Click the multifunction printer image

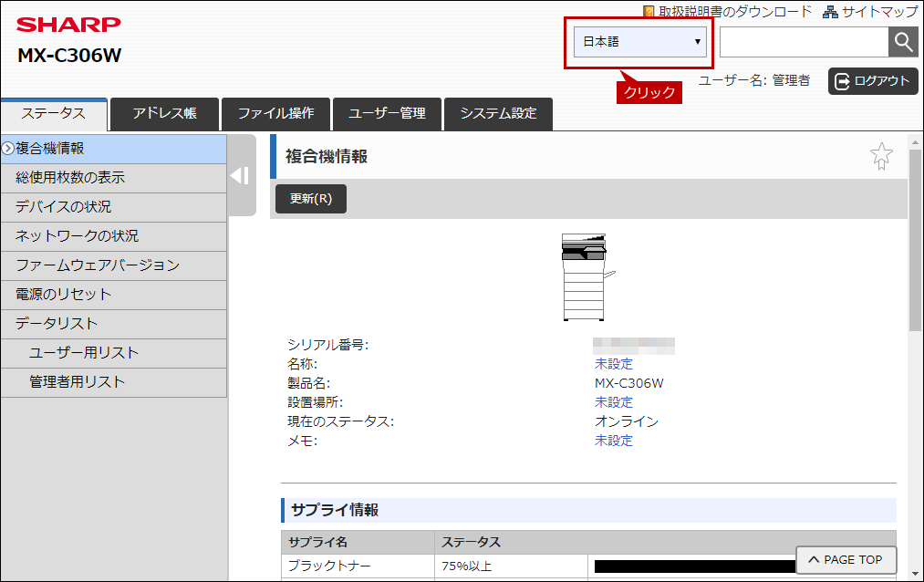pyautogui.click(x=587, y=277)
